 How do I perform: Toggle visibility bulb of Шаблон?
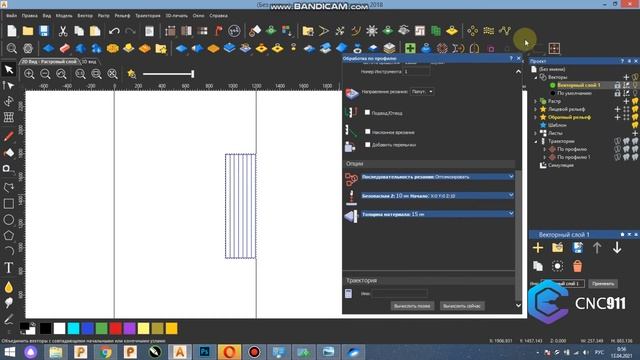pos(635,125)
